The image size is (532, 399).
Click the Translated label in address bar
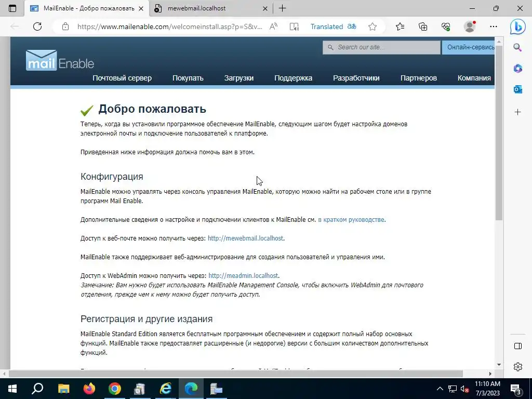(x=327, y=26)
